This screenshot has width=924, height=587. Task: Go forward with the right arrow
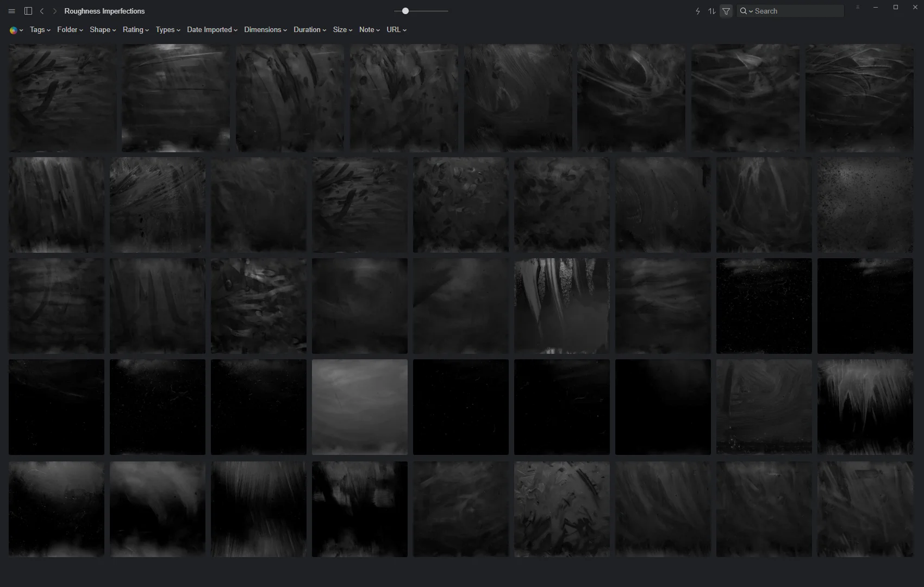tap(55, 11)
